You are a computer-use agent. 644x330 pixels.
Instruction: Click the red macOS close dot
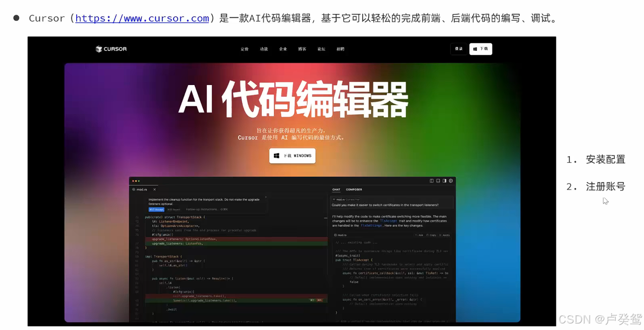133,181
